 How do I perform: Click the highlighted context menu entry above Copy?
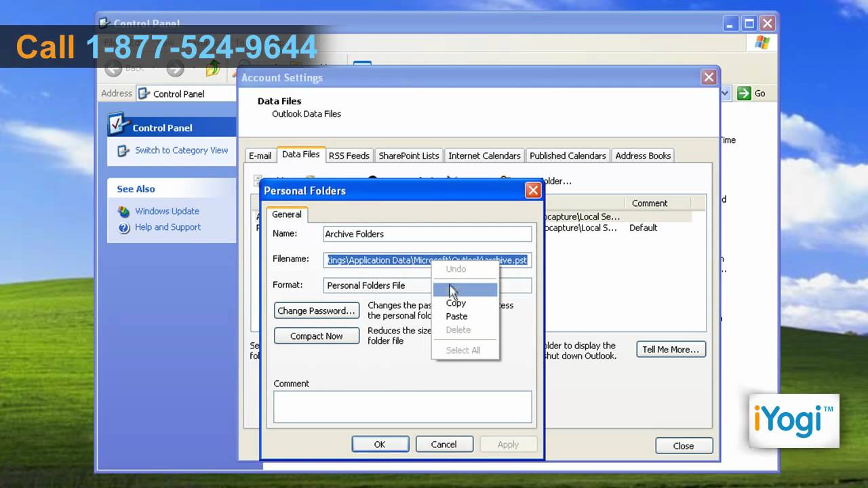pos(465,289)
